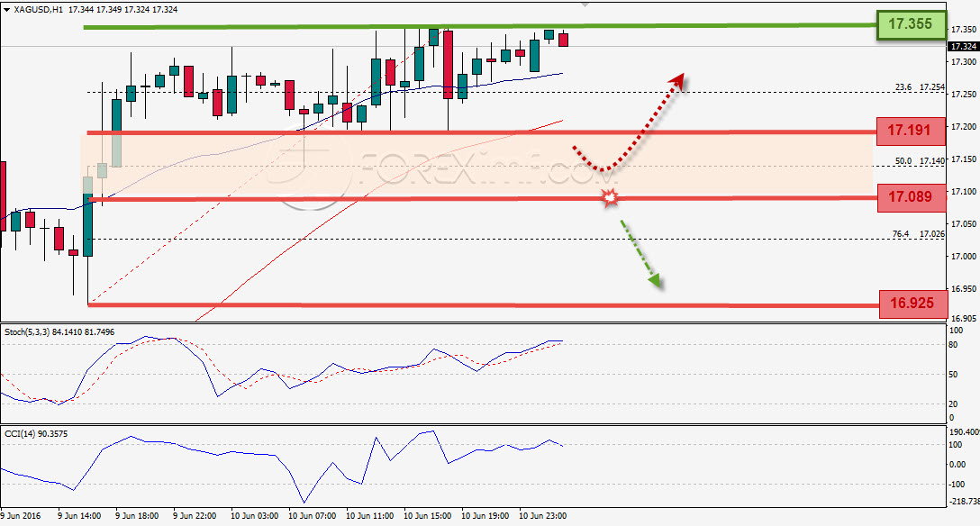
Task: Click the 17.200 price scale value
Action: coord(963,127)
